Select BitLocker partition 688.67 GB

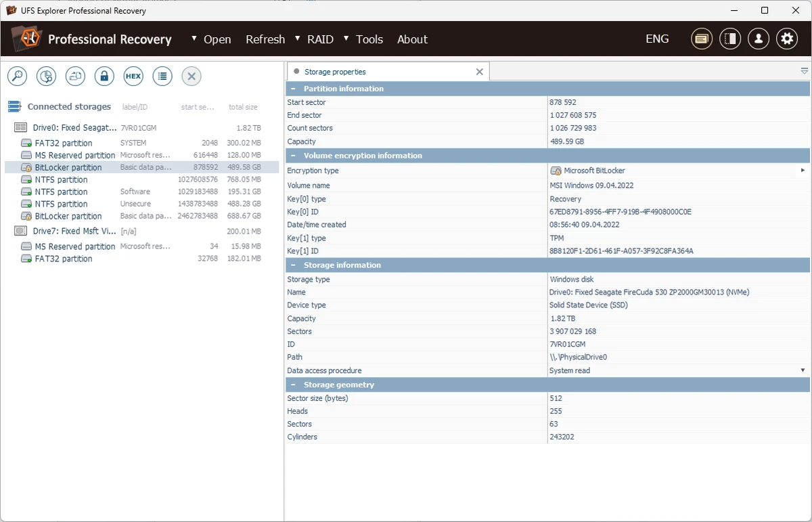(x=141, y=216)
